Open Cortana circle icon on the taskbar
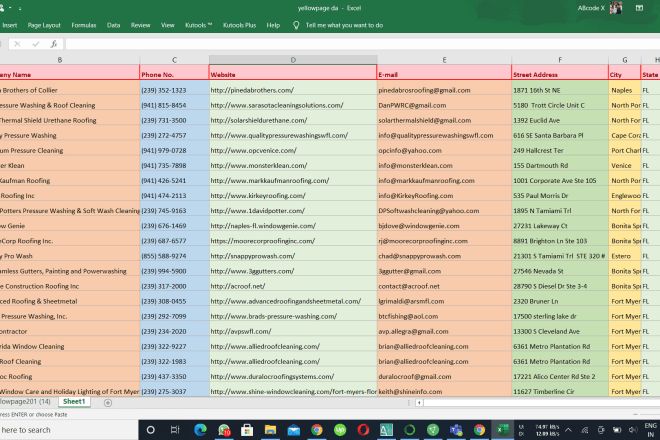Viewport: 660px width, 440px height. (x=150, y=430)
